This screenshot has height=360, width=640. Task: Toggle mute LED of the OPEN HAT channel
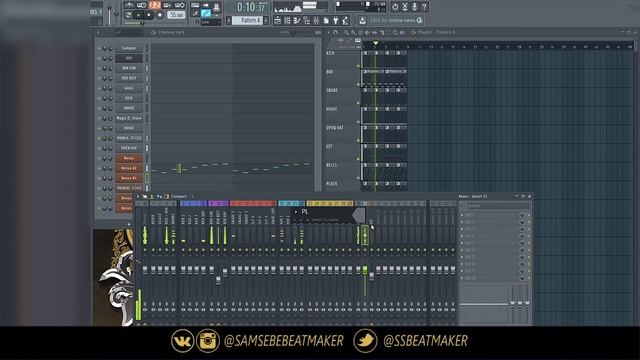pos(98,148)
